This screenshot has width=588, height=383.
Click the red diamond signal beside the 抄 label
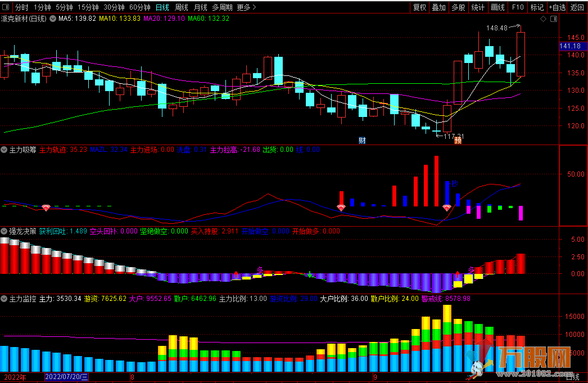point(446,208)
